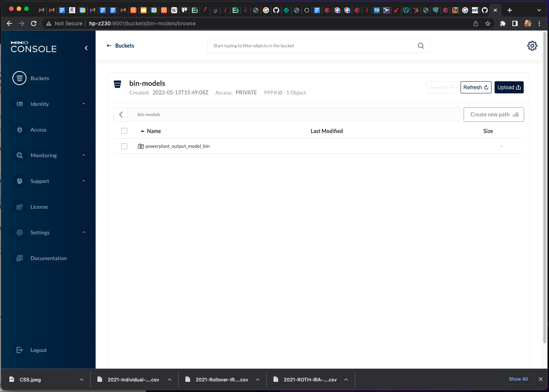This screenshot has height=392, width=549.
Task: Click the Access shield icon in sidebar
Action: pos(20,130)
